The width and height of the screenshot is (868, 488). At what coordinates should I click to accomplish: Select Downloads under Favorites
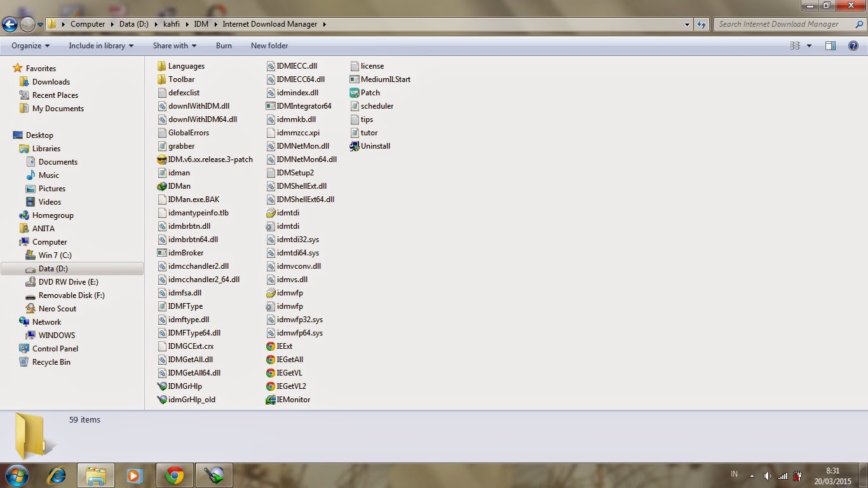coord(51,82)
